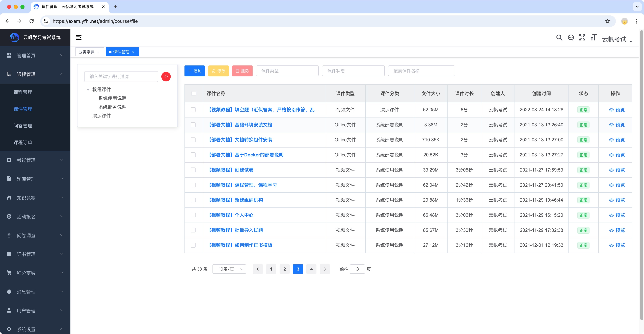Expand the 题库管理 sidebar menu
The height and width of the screenshot is (334, 644).
tap(35, 179)
